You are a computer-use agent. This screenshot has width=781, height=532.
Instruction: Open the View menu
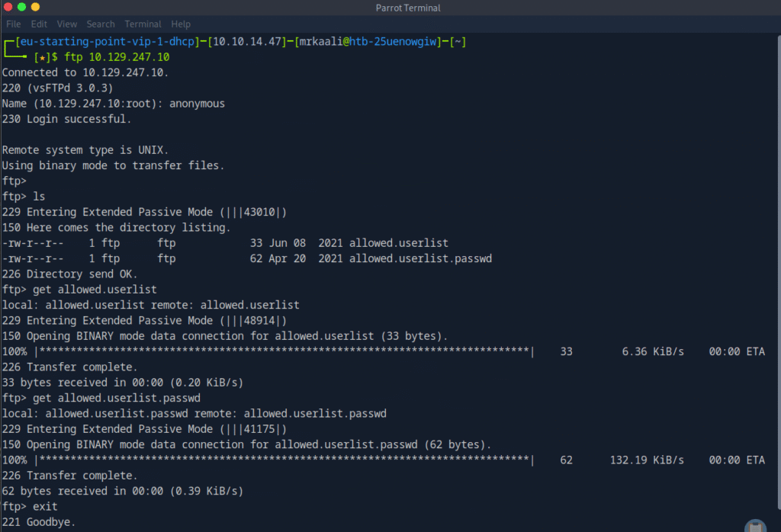coord(67,24)
